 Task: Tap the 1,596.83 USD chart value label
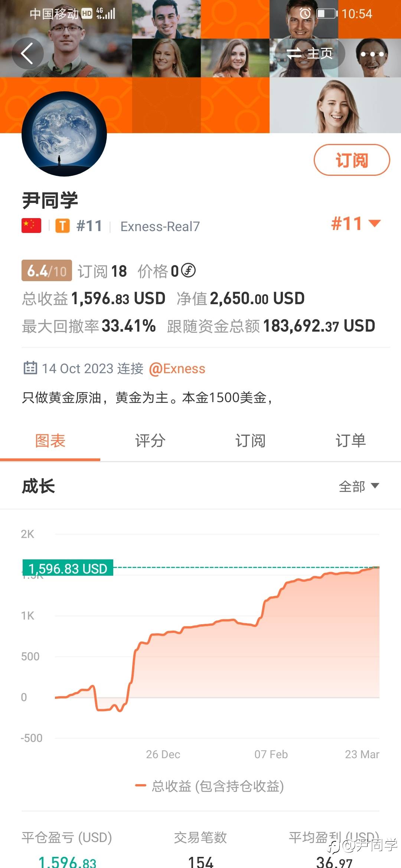click(68, 568)
